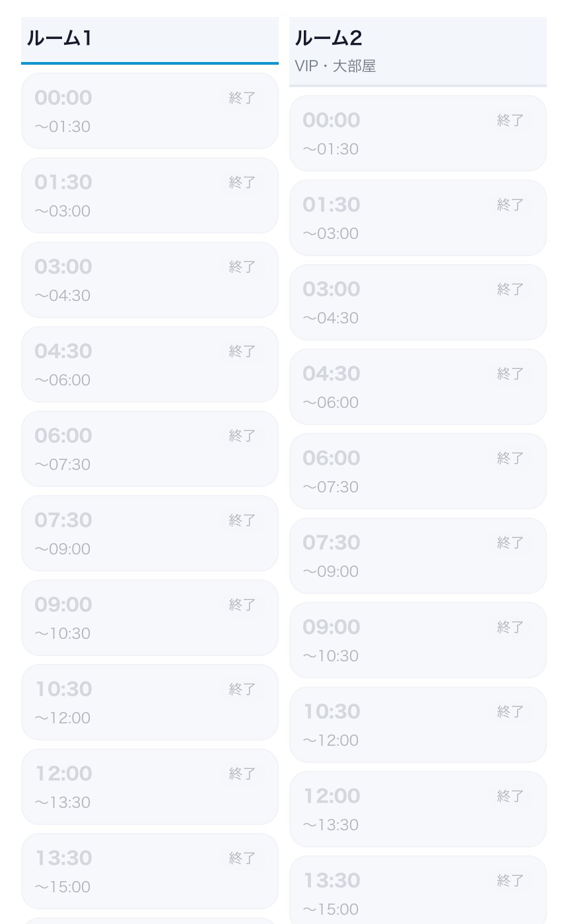Screen dimensions: 568x924
Task: Open ルーム1 slot 09:00〜10:30
Action: point(150,618)
